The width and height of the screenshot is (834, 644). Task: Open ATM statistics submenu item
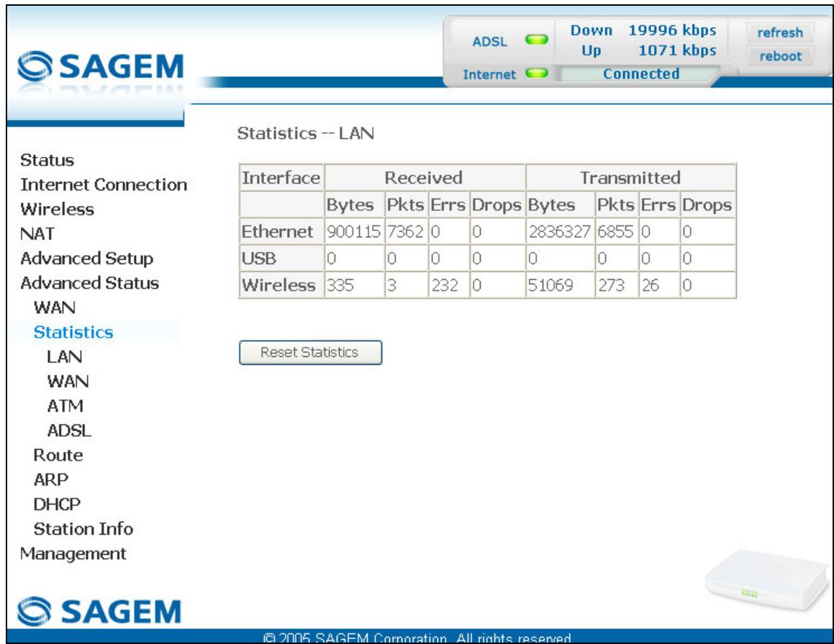(x=65, y=406)
